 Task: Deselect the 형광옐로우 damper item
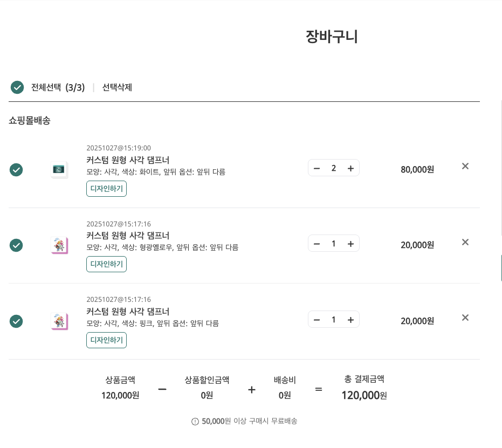tap(16, 245)
